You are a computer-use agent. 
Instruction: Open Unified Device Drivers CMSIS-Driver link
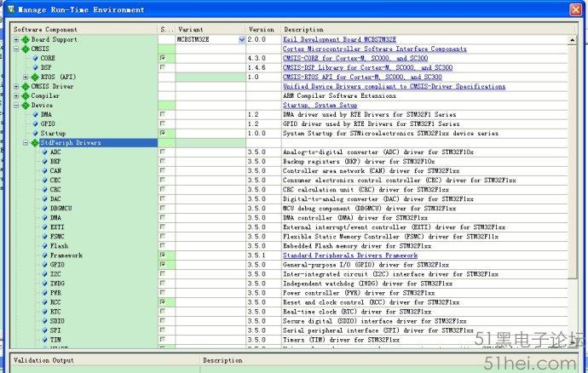[394, 86]
